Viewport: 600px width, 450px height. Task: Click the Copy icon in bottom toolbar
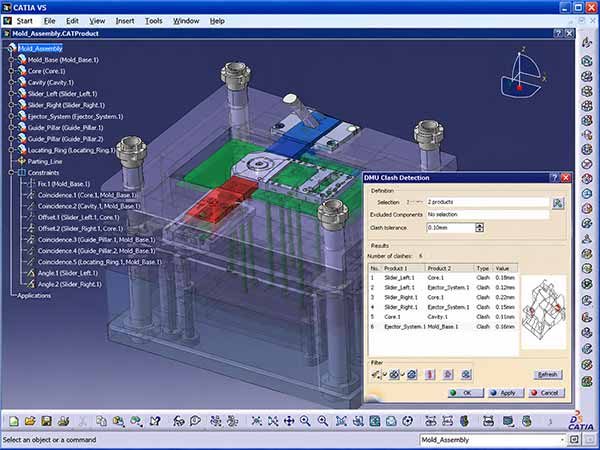[x=101, y=421]
